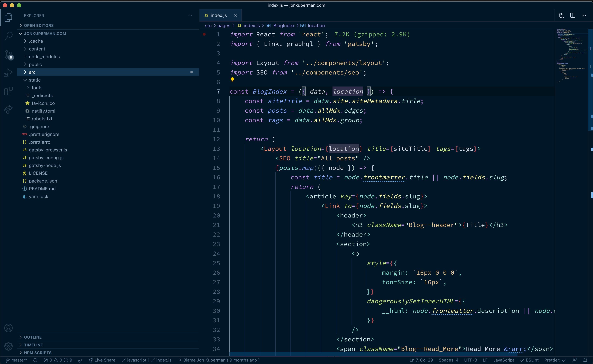This screenshot has height=364, width=593.
Task: Select pages in the breadcrumb
Action: point(224,26)
